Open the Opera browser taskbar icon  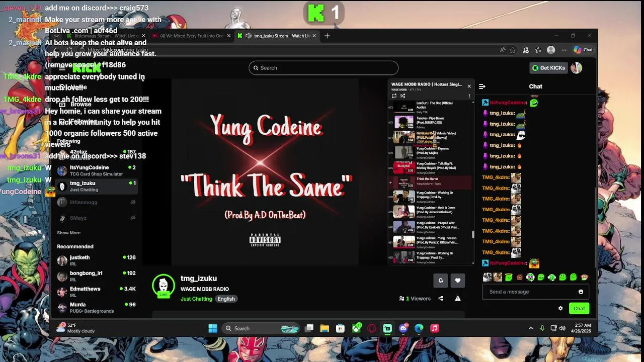click(372, 328)
